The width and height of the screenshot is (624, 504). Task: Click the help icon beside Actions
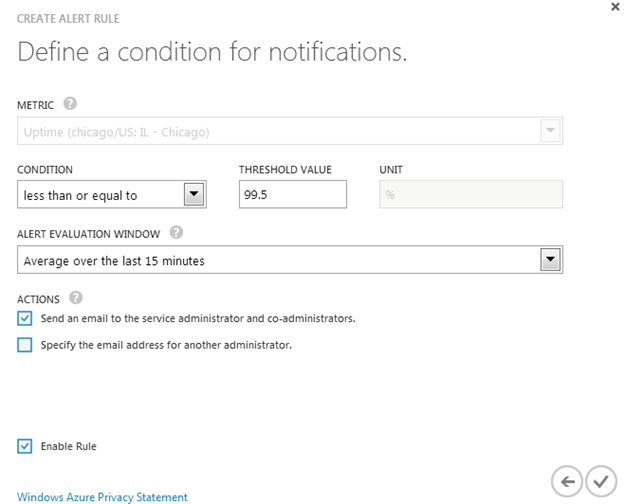coord(77,298)
